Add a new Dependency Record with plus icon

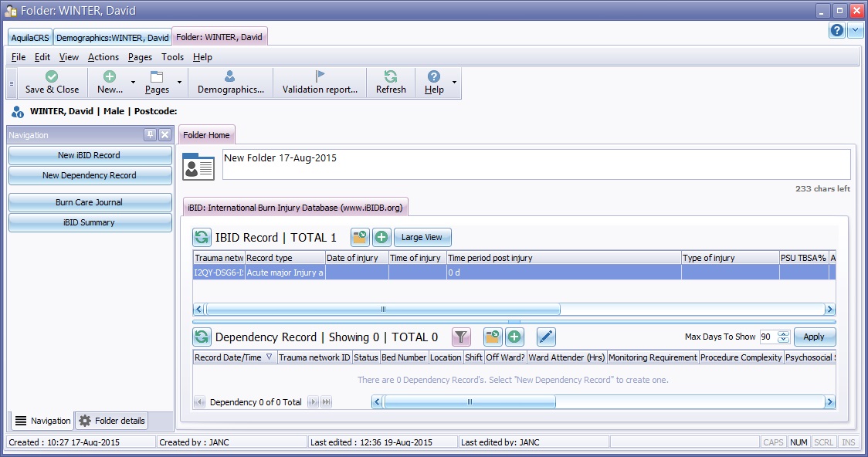(514, 337)
